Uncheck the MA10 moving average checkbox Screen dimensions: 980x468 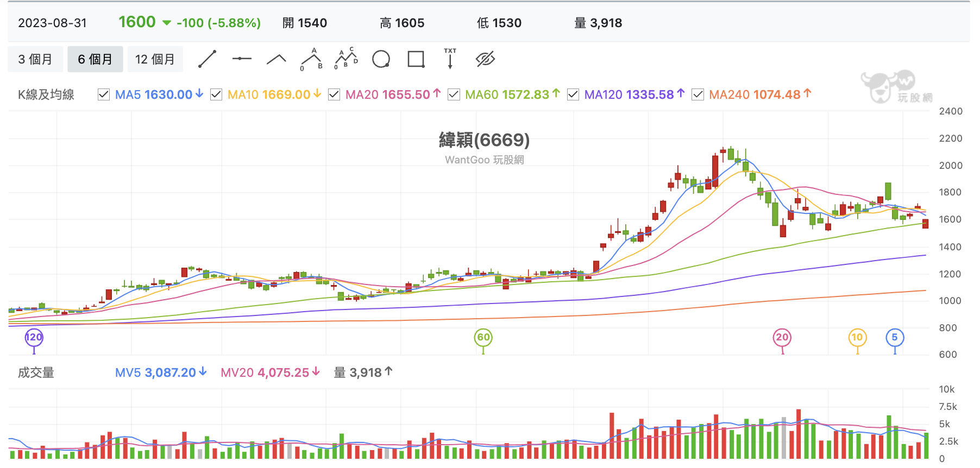(x=216, y=94)
